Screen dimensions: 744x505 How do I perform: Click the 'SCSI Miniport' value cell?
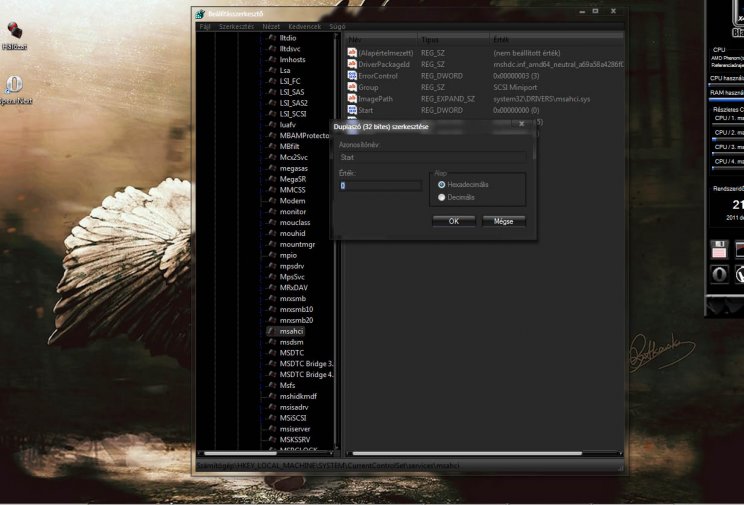(x=515, y=87)
